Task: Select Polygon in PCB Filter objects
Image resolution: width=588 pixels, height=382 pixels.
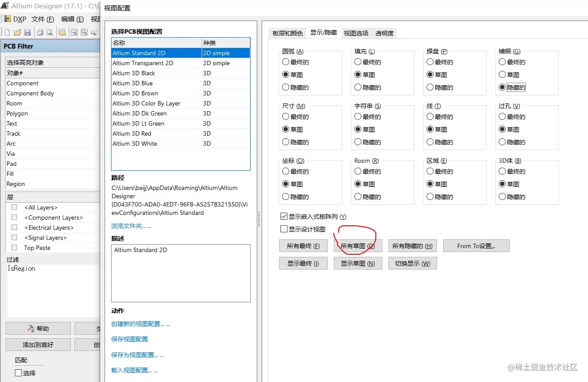Action: pos(52,113)
